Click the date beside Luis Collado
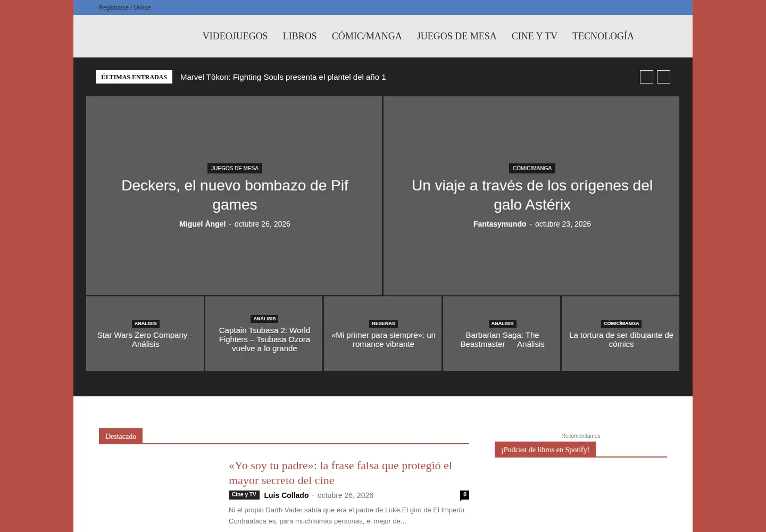Image resolution: width=766 pixels, height=532 pixels. pos(345,495)
